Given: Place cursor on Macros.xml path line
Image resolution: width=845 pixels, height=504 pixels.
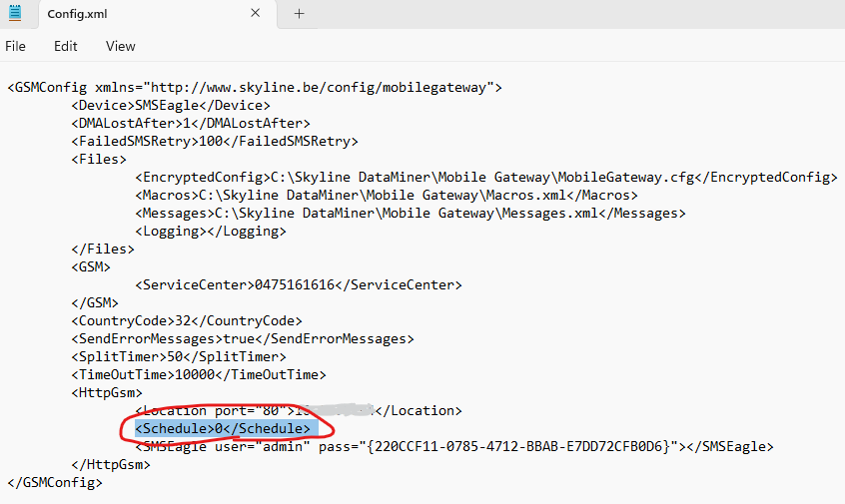Looking at the screenshot, I should point(386,195).
